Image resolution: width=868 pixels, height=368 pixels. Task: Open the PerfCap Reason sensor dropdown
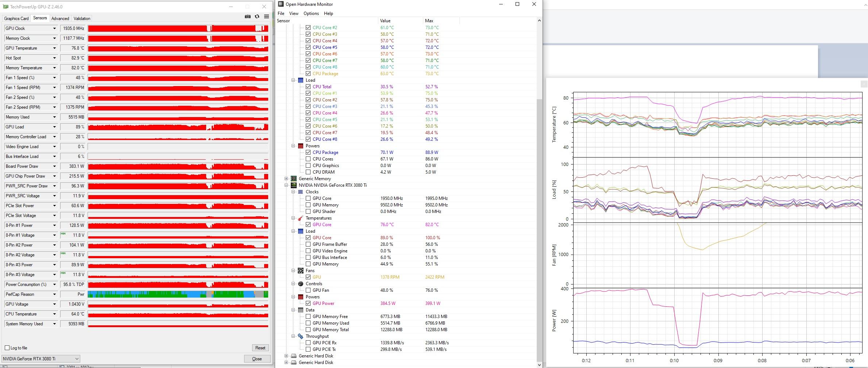(54, 294)
